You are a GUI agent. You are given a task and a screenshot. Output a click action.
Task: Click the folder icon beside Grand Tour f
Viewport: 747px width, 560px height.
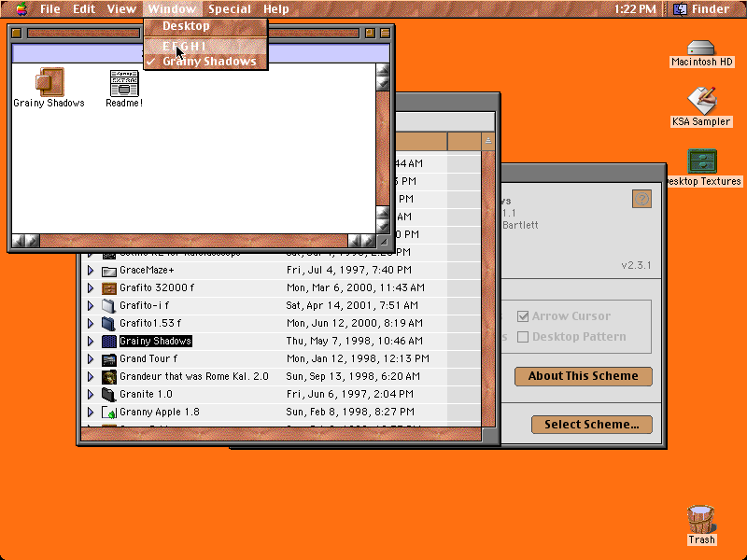pyautogui.click(x=109, y=359)
